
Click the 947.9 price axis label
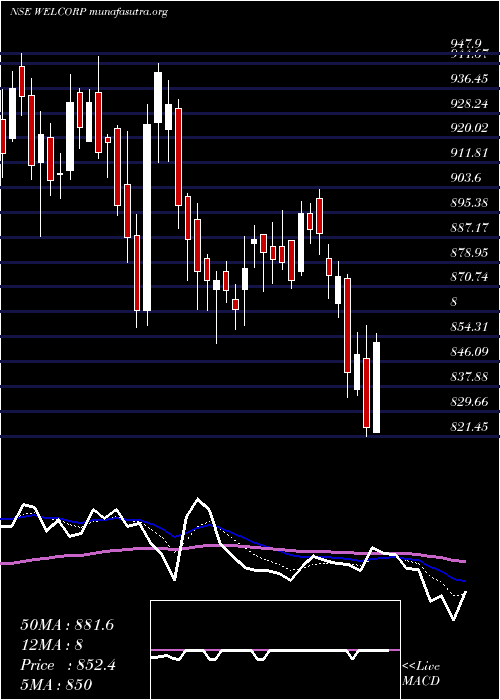point(466,44)
